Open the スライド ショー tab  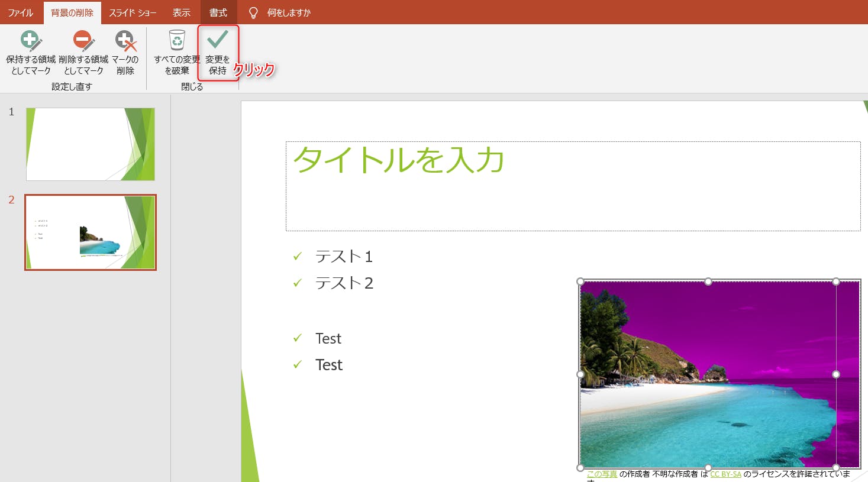[x=133, y=12]
